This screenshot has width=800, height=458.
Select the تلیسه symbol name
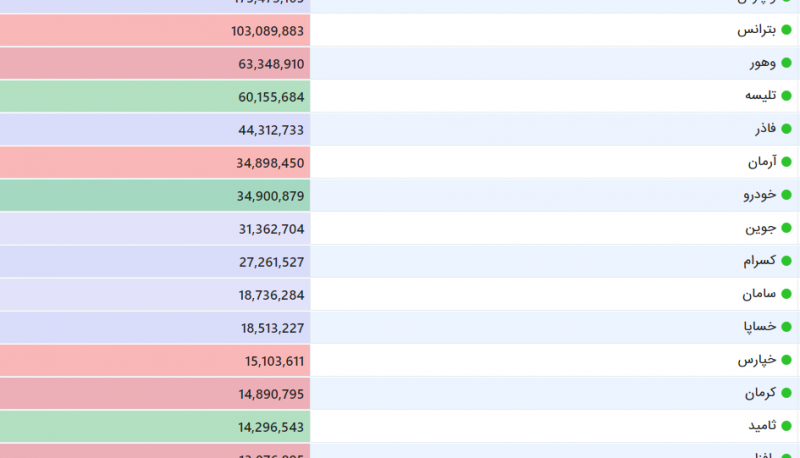click(761, 95)
